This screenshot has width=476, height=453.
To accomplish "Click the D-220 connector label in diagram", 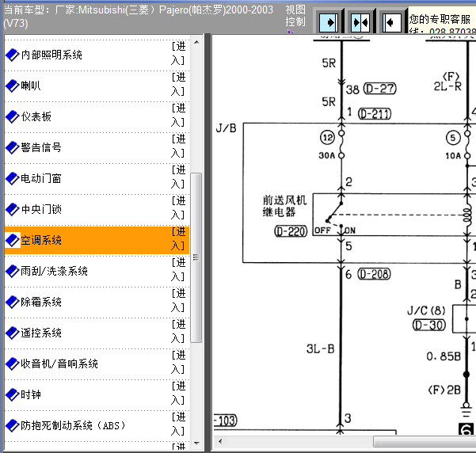I will [291, 232].
